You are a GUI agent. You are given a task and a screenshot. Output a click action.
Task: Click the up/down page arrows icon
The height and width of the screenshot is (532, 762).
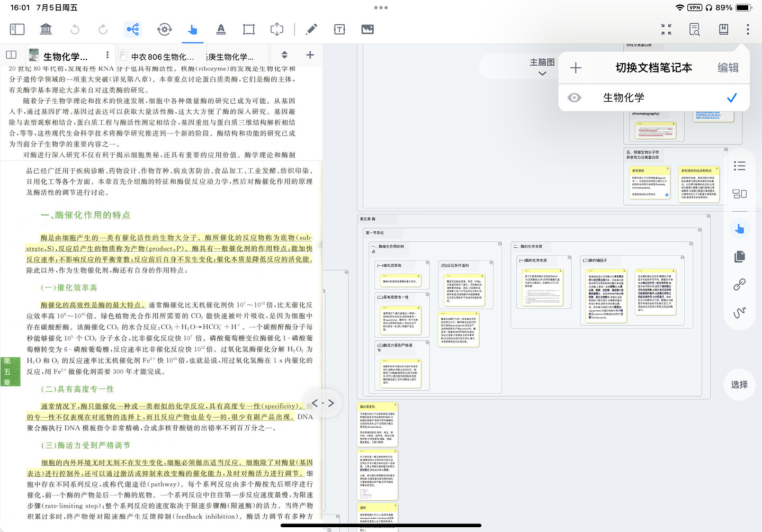(x=284, y=55)
